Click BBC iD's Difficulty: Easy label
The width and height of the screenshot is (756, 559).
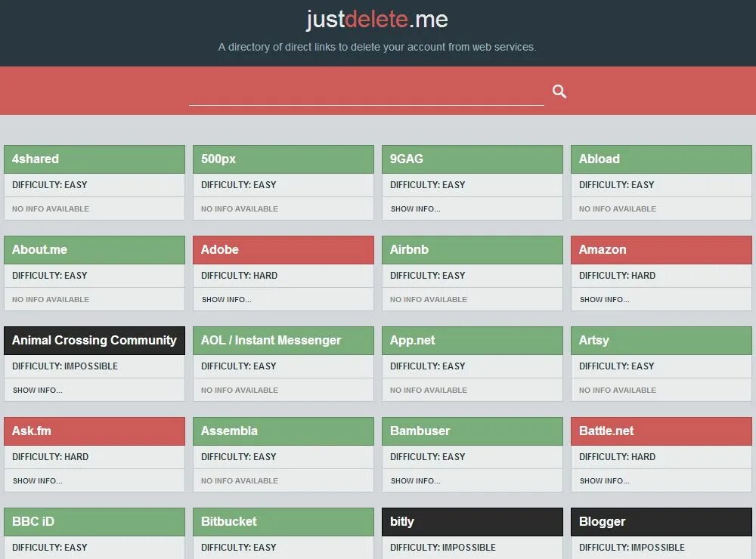[50, 547]
